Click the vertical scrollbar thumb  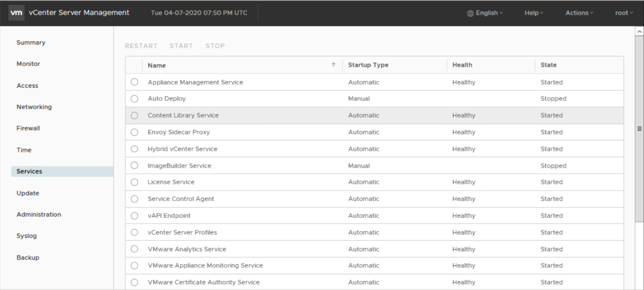[639, 129]
